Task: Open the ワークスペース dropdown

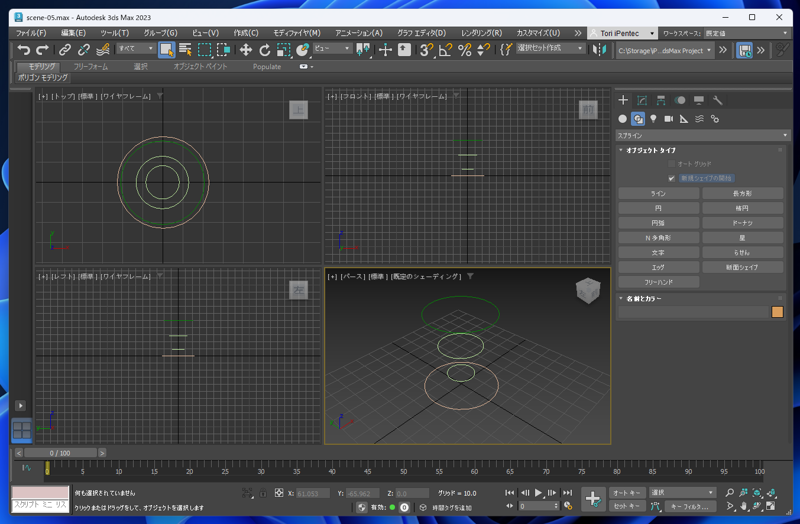Action: click(x=746, y=33)
